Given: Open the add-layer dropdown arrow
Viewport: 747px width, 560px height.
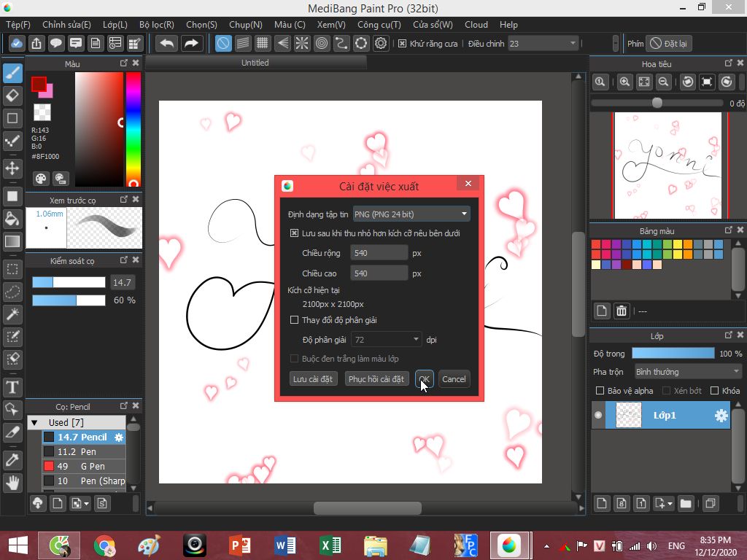Looking at the screenshot, I should click(x=670, y=503).
